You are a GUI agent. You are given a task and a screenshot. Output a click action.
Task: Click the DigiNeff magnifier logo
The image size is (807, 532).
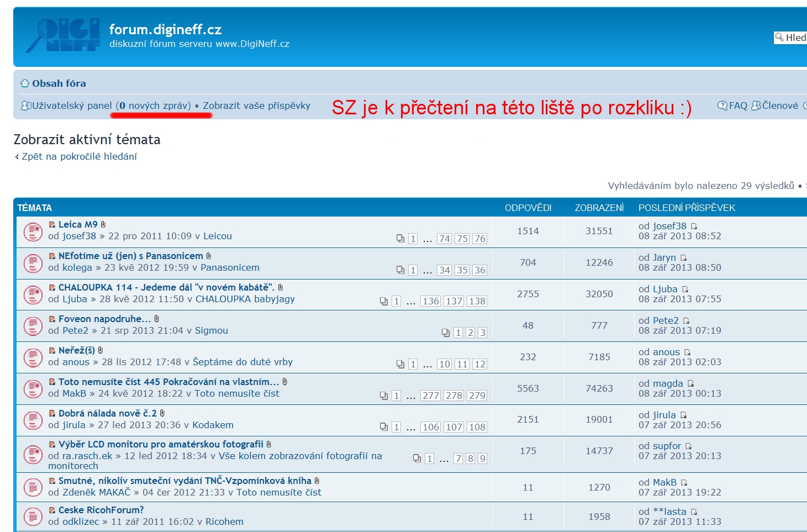point(62,35)
